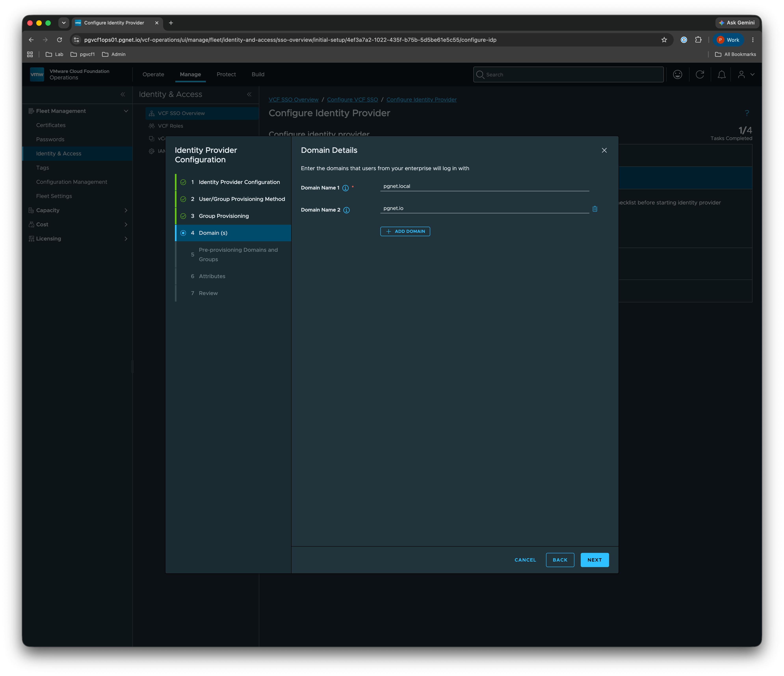The image size is (784, 676).
Task: Click Ask Gemini button
Action: 737,23
